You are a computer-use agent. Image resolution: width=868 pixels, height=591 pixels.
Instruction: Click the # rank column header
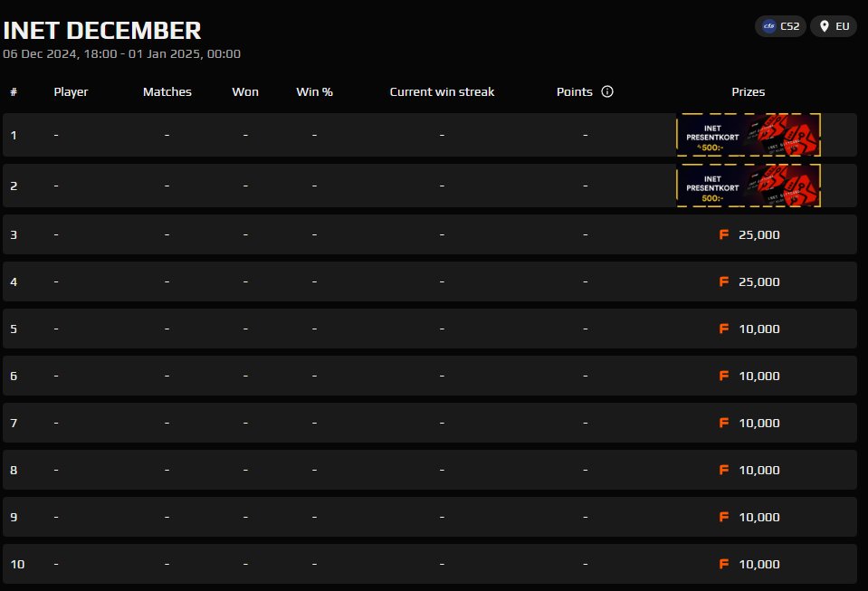click(x=14, y=91)
